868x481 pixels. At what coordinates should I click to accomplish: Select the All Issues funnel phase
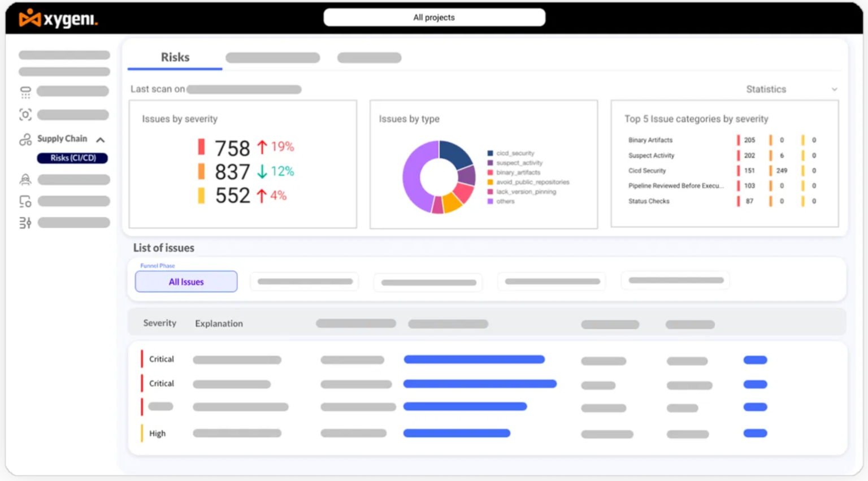186,281
